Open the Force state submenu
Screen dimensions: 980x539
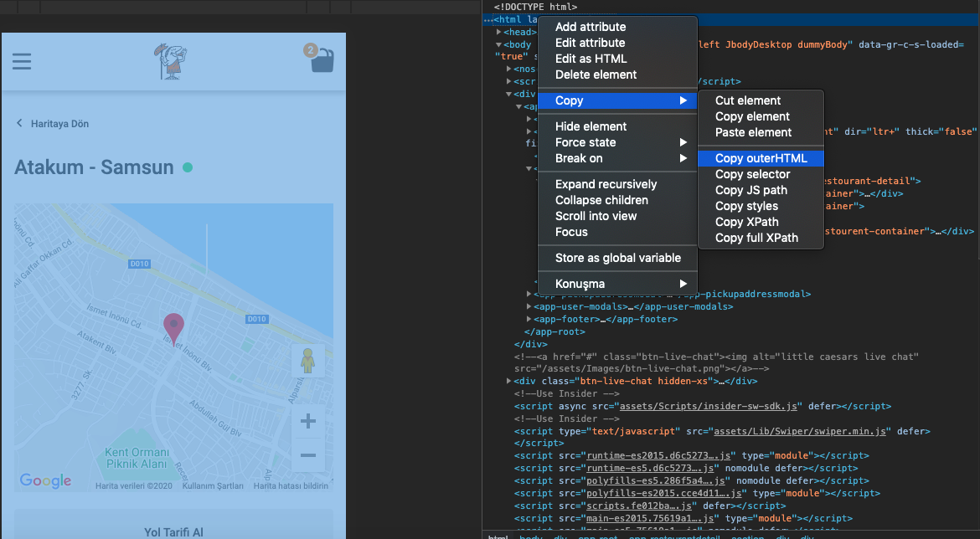click(x=617, y=142)
